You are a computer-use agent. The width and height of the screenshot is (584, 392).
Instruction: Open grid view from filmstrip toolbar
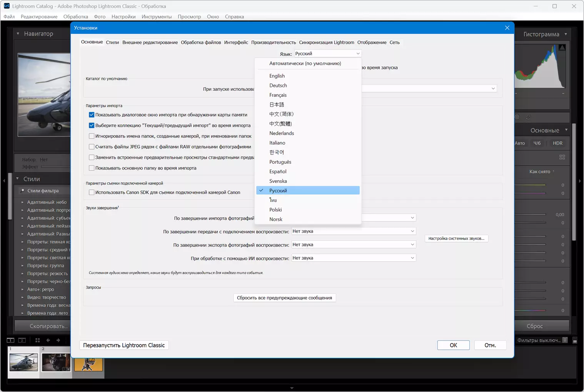point(37,340)
